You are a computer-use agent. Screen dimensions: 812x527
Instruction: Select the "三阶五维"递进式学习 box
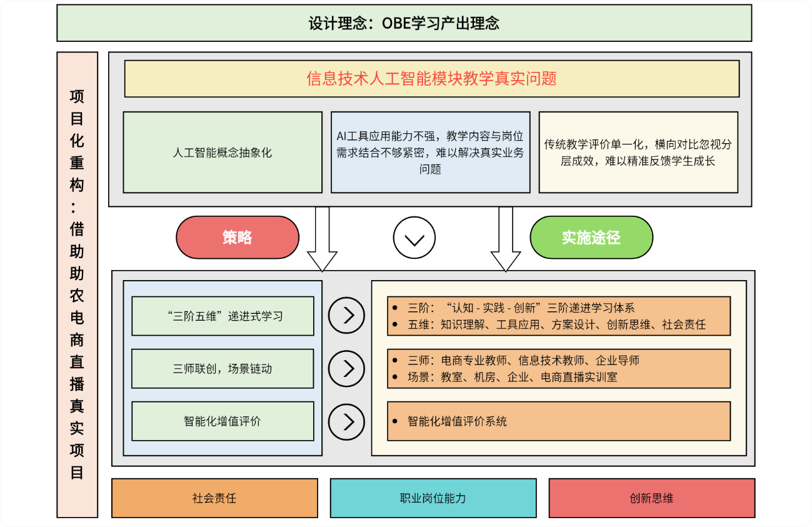pos(223,316)
